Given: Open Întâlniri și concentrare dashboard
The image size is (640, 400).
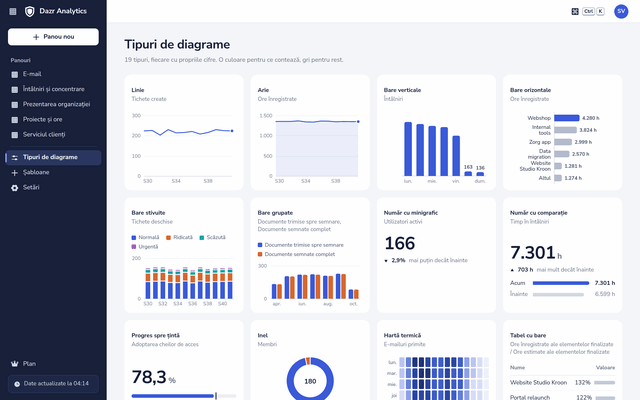Looking at the screenshot, I should 53,89.
